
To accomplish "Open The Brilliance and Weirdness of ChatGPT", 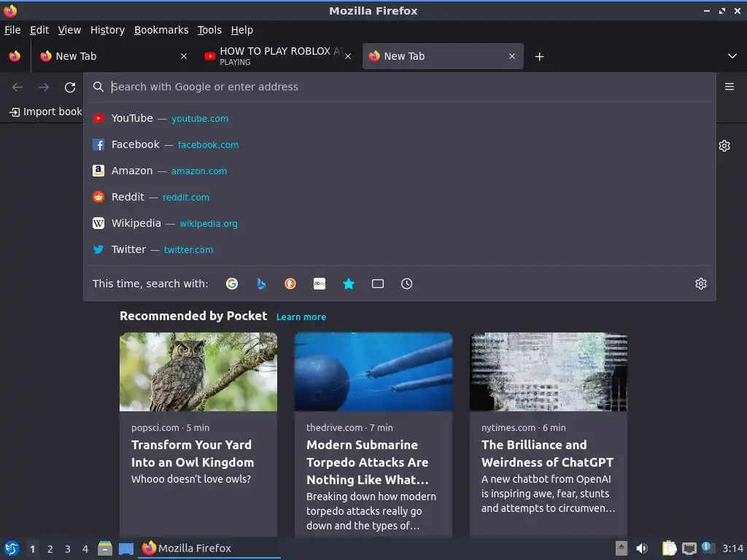I will click(547, 454).
